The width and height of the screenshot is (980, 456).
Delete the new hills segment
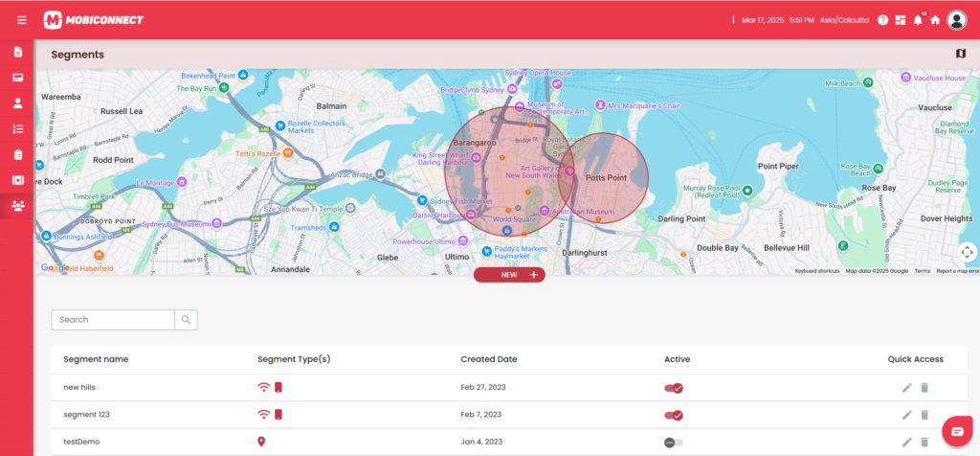click(925, 388)
